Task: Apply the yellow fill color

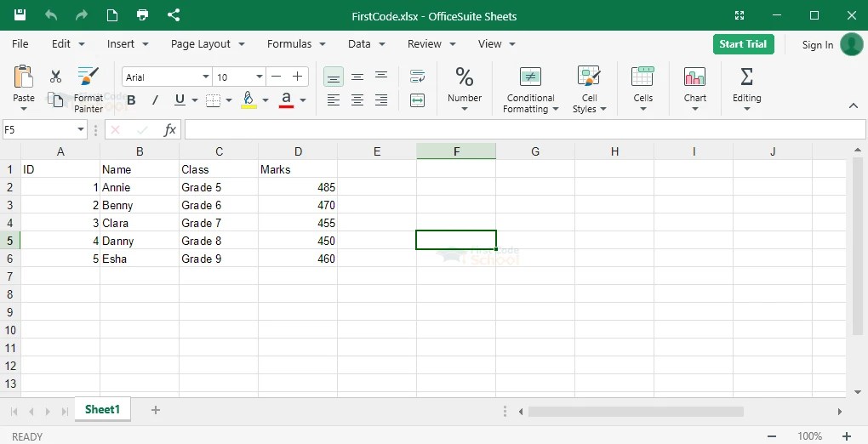Action: 248,100
